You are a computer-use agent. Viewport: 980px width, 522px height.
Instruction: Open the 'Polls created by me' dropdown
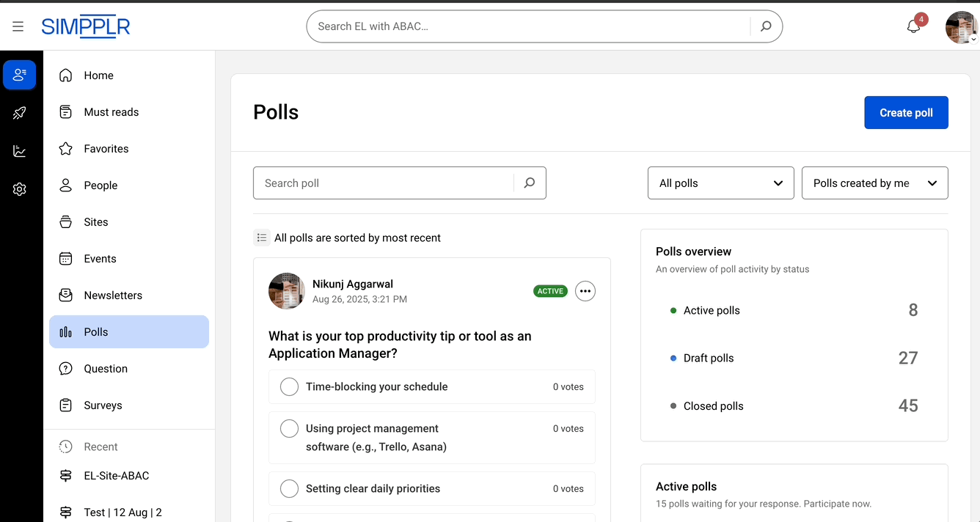874,183
